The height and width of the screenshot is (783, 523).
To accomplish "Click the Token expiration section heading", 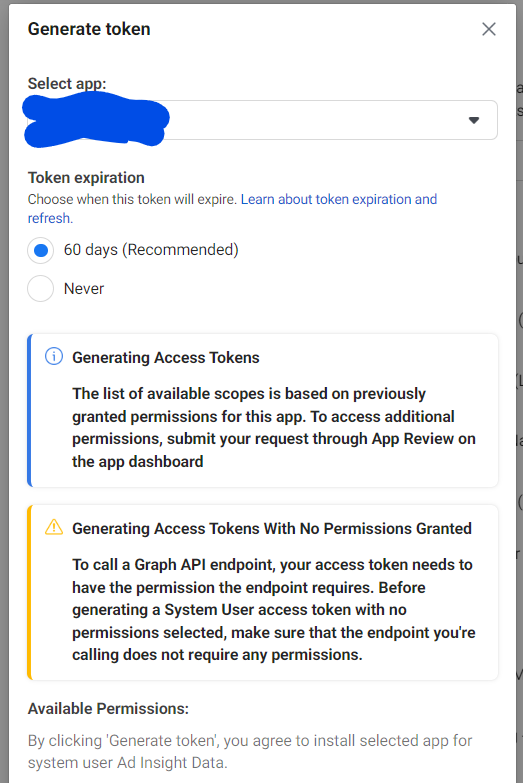I will point(86,178).
